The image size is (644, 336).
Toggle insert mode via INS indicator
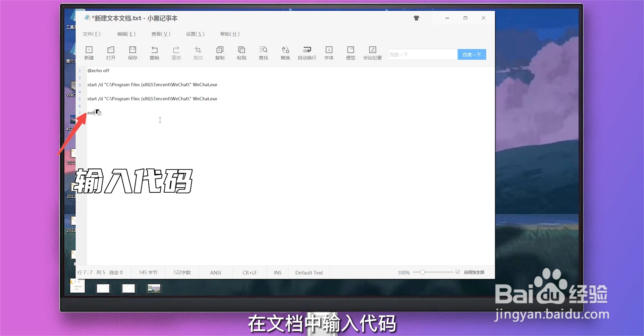[277, 272]
